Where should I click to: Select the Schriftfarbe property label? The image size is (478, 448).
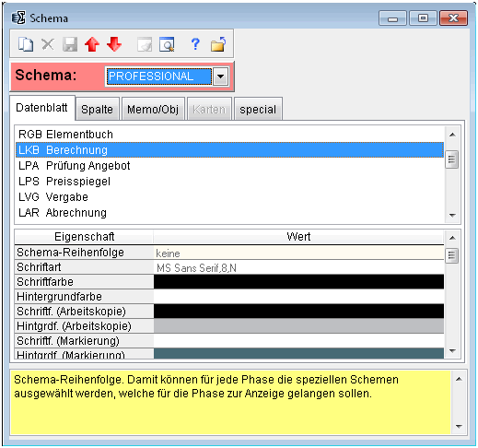84,282
